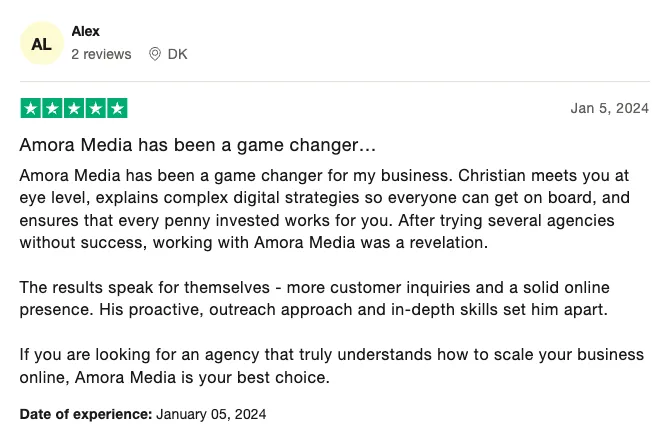Image resolution: width=669 pixels, height=434 pixels.
Task: Click the third green star
Action: pyautogui.click(x=74, y=108)
